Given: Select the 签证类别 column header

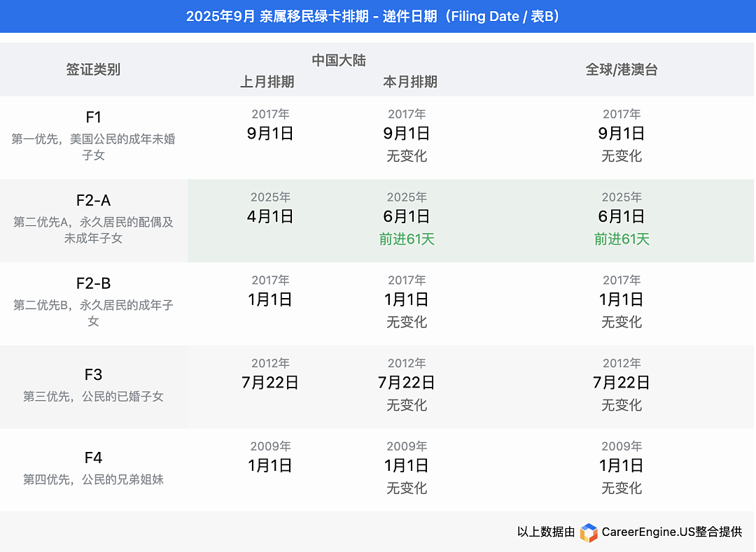Looking at the screenshot, I should coord(93,69).
